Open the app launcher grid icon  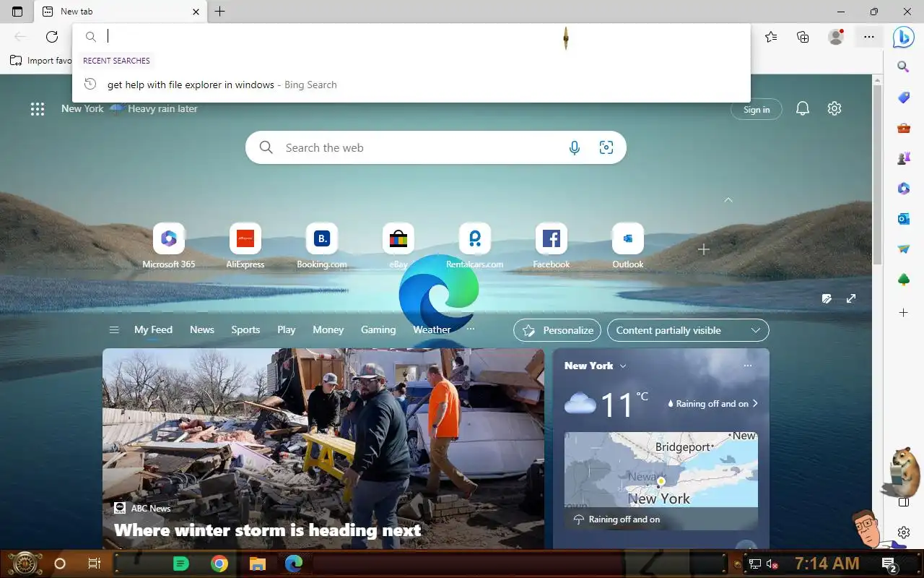(38, 109)
